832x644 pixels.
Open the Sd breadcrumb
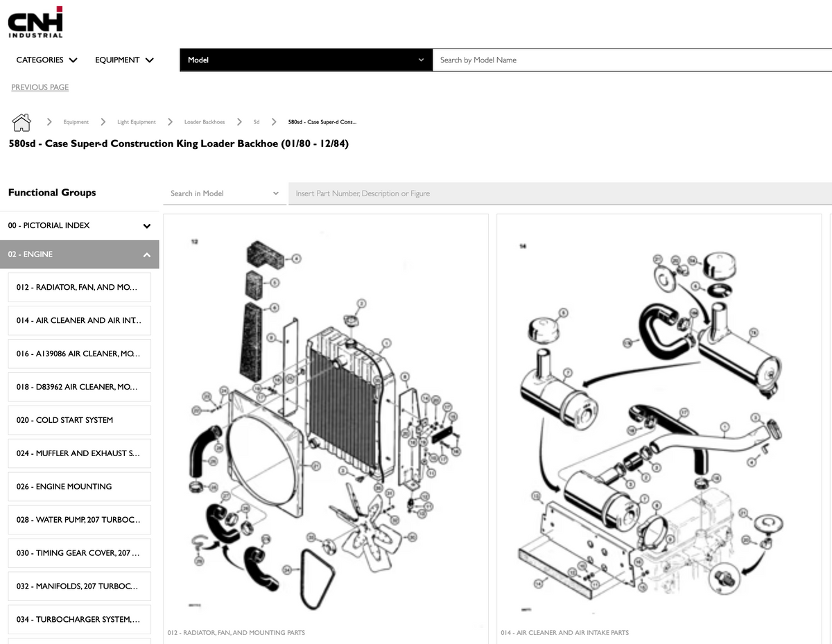click(x=257, y=122)
